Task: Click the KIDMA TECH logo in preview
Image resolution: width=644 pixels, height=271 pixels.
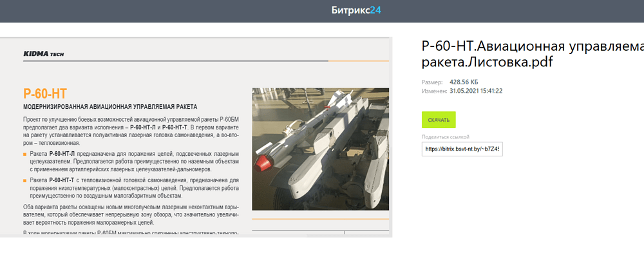Action: tap(44, 54)
